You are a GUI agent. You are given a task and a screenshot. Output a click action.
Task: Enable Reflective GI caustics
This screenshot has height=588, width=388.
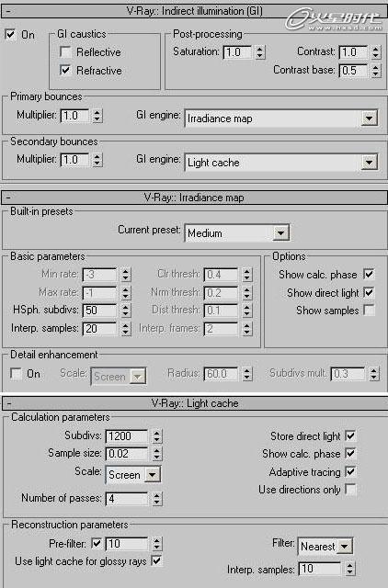[x=65, y=51]
